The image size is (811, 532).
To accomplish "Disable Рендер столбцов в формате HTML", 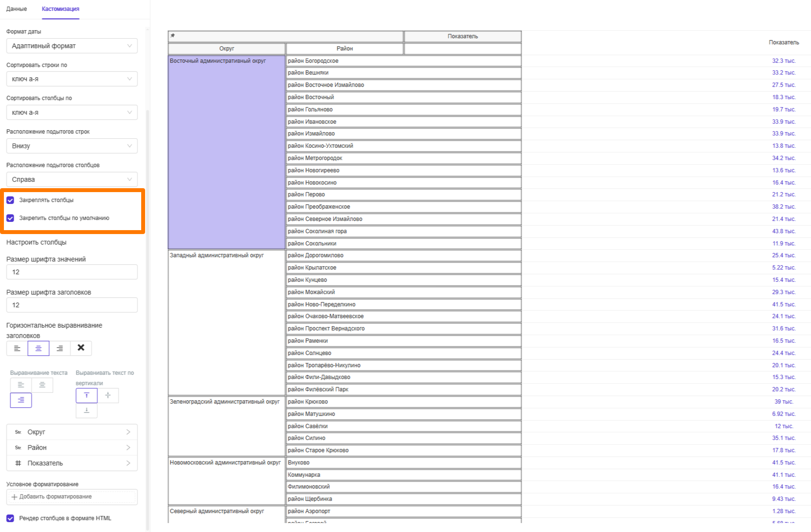I will coord(11,518).
